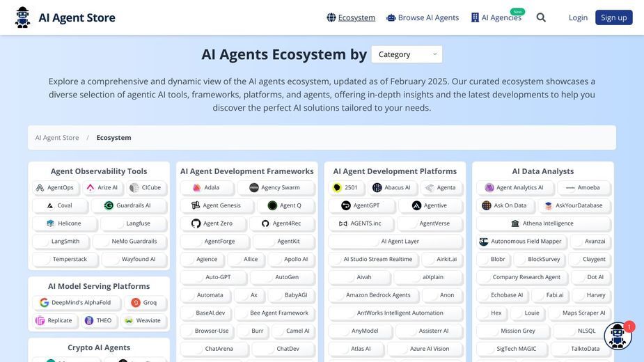This screenshot has height=362, width=644.
Task: Click the Replicate logo icon
Action: [x=40, y=320]
